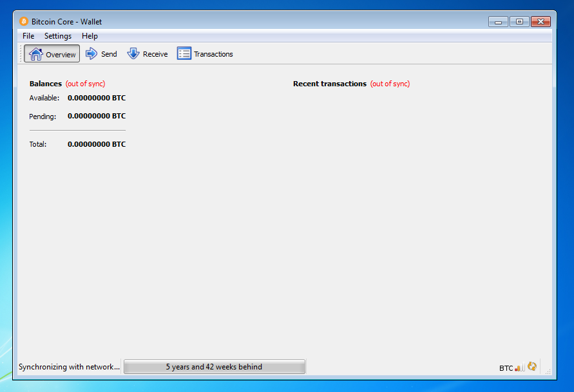Select the Overview tab
The image size is (574, 392).
pyautogui.click(x=52, y=53)
